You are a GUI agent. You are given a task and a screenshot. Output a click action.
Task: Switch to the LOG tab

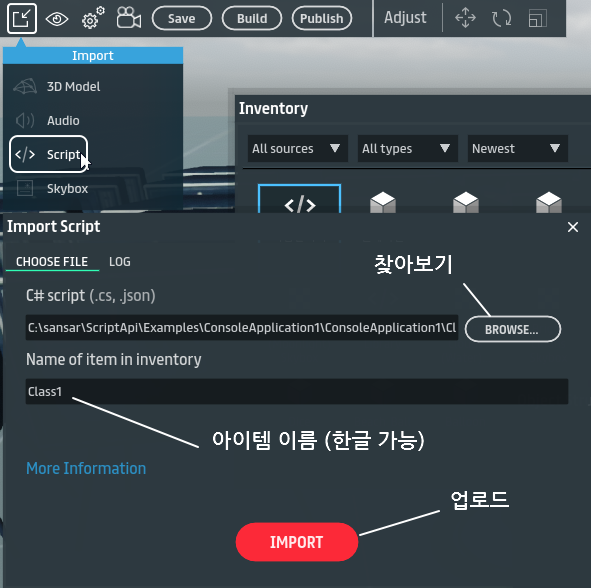(x=120, y=262)
